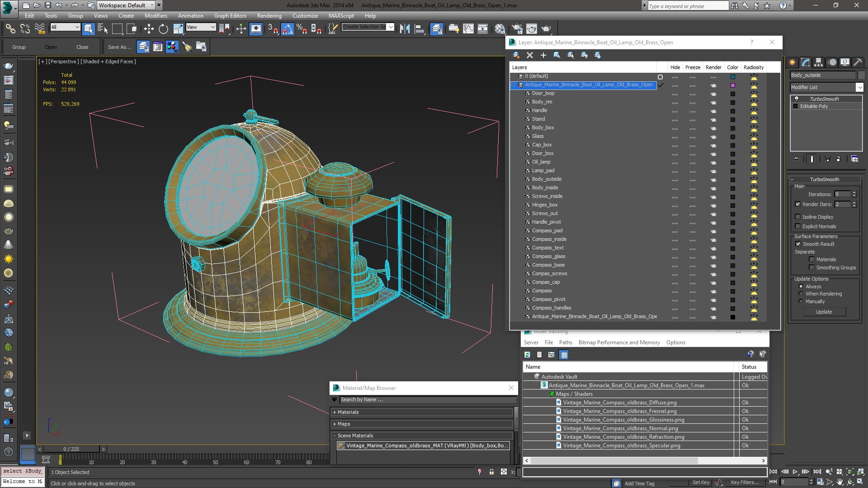Enable the Isoline Display checkbox
This screenshot has height=488, width=868.
[798, 217]
